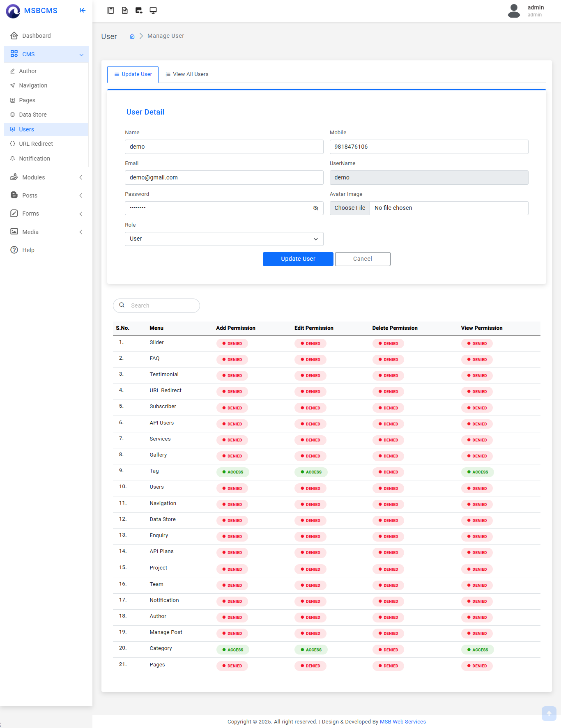Open the Role dropdown
Viewport: 561px width, 728px height.
pyautogui.click(x=224, y=239)
